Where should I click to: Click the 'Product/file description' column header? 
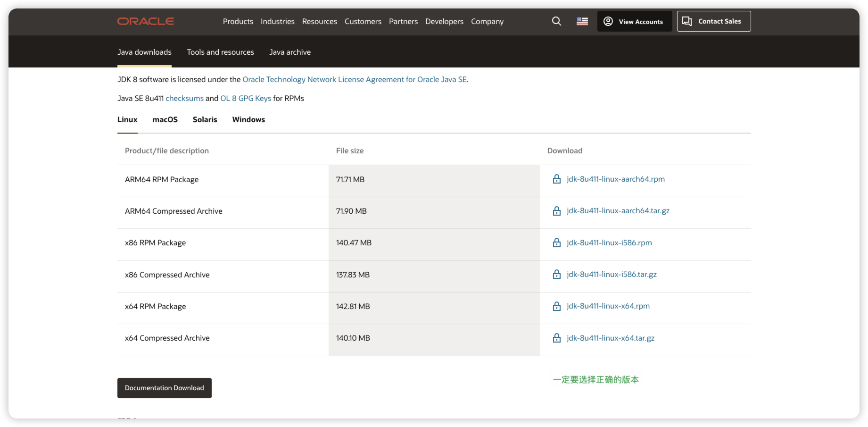(167, 151)
